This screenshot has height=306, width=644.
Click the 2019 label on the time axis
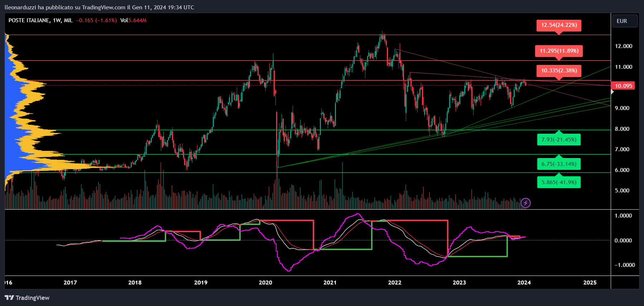201,282
